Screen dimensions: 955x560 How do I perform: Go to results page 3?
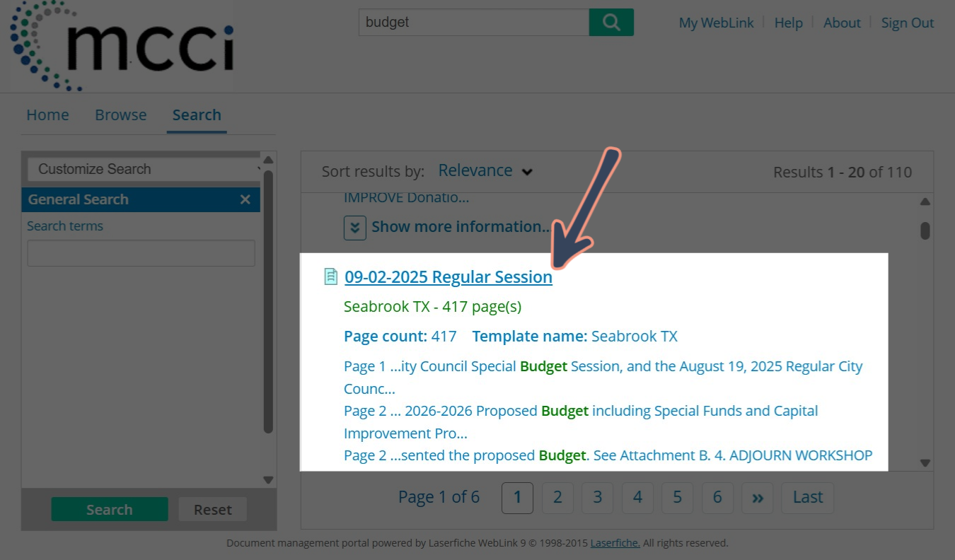click(x=598, y=498)
